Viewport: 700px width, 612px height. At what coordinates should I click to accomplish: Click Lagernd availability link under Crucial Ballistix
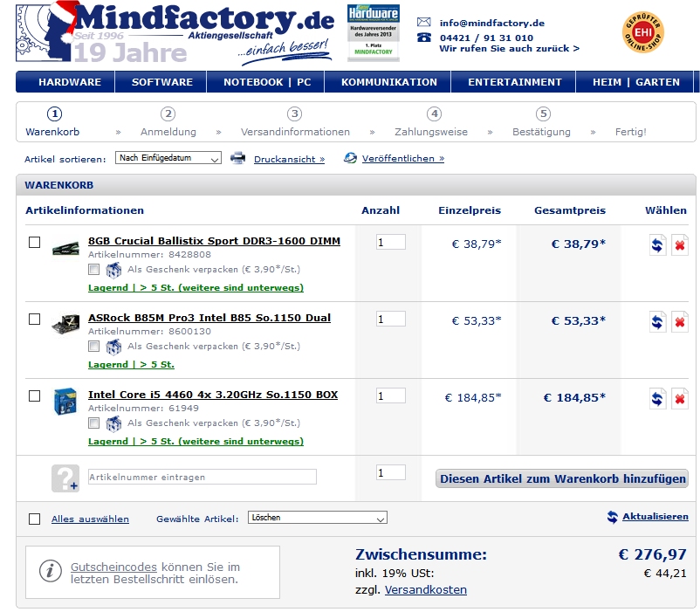point(196,288)
